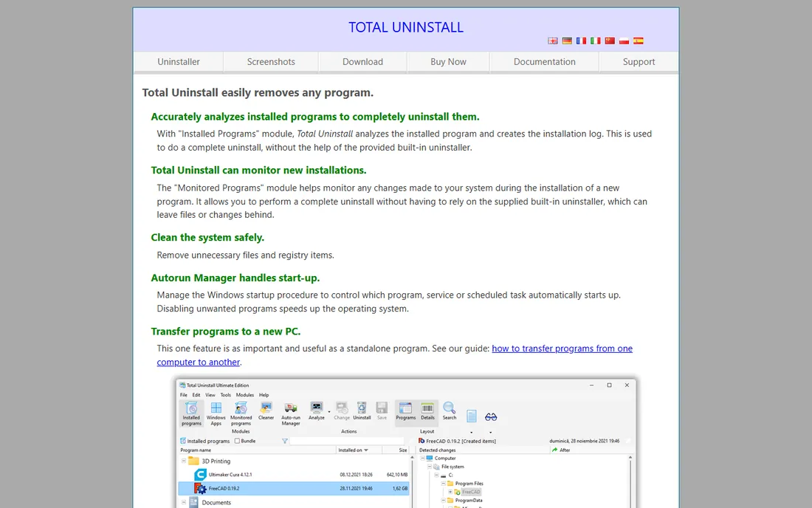Open the Modules menu in app screenshot

click(x=244, y=395)
